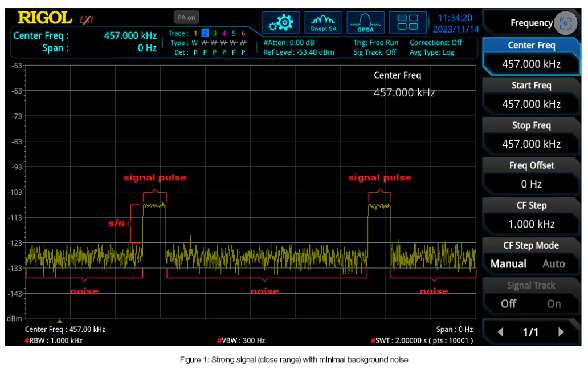Screen dimensions: 588x369
Task: Click the date and time display
Action: [456, 23]
